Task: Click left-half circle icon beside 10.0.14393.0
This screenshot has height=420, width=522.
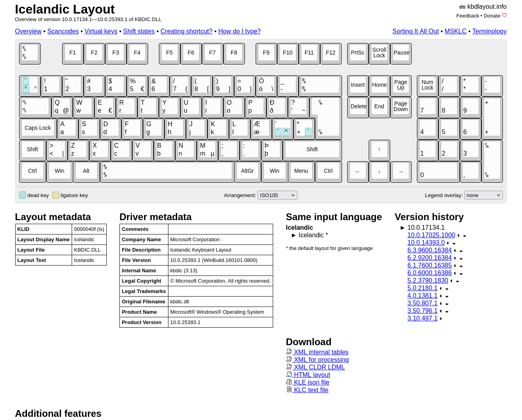Action: tap(448, 243)
